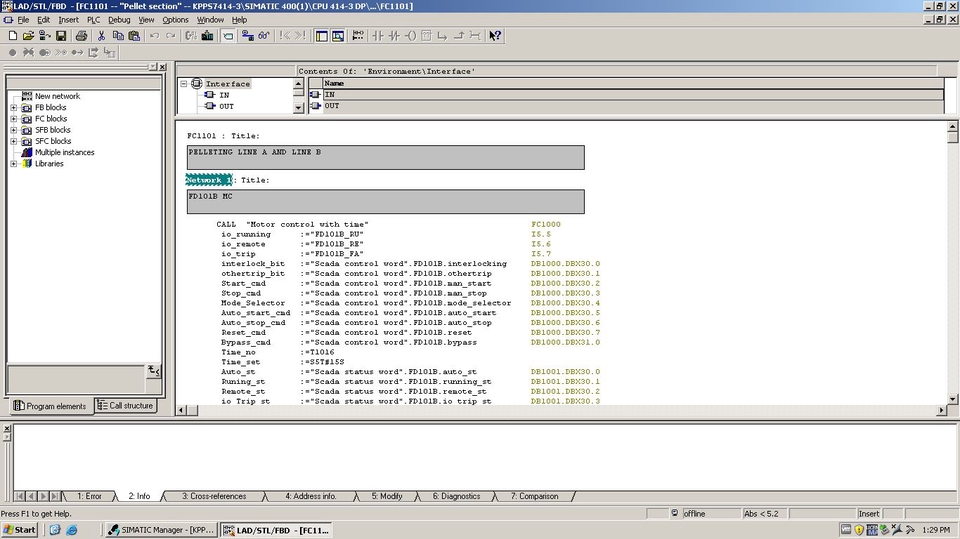Toggle the Details pane toolbar button
This screenshot has width=960, height=539.
[338, 36]
